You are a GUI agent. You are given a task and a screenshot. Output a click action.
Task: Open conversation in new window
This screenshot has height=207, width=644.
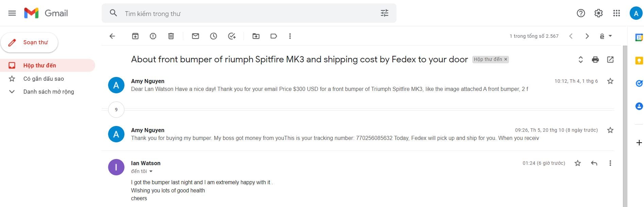[x=610, y=60]
